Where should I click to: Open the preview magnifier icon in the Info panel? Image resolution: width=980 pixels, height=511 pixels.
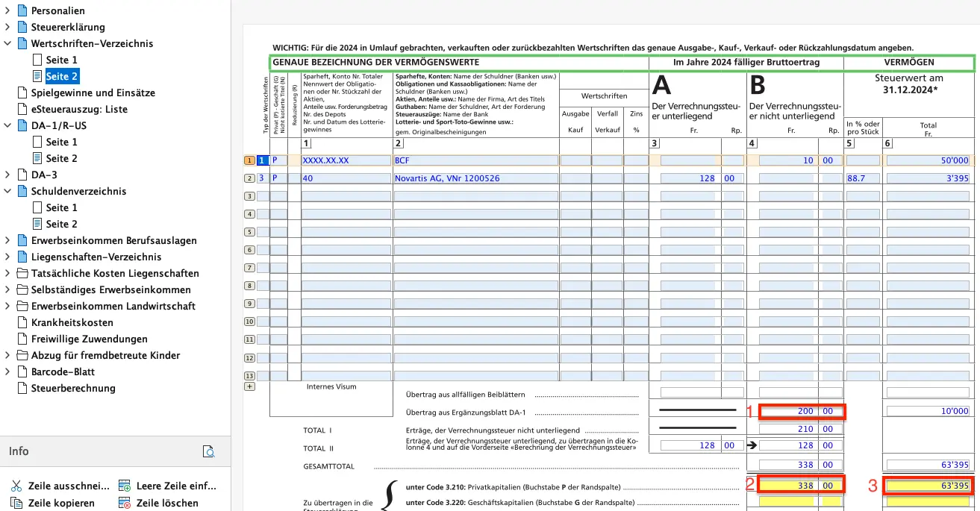coord(210,451)
